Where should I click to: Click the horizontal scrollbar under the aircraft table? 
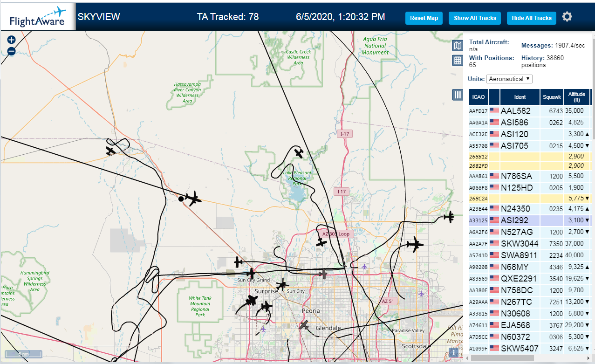tap(502, 358)
